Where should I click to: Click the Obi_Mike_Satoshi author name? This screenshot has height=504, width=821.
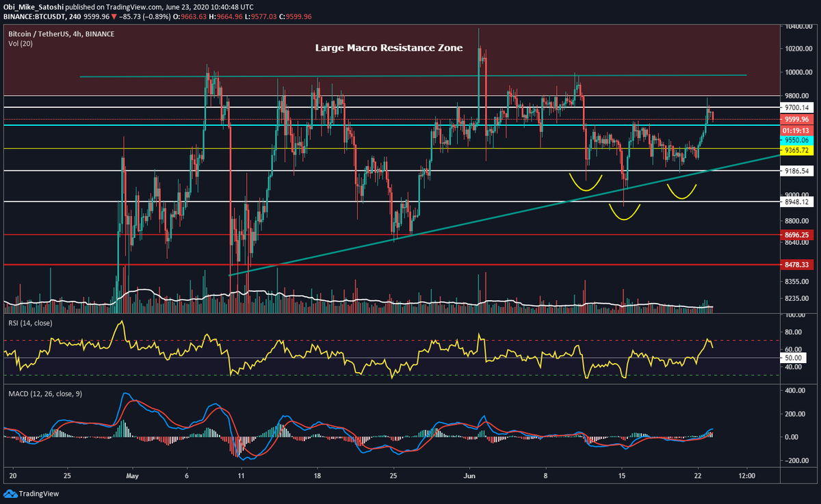tap(35, 5)
